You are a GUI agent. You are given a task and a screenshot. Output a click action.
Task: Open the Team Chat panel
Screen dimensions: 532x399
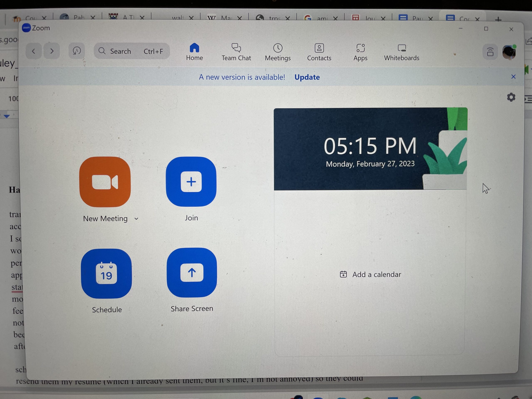[x=236, y=51]
